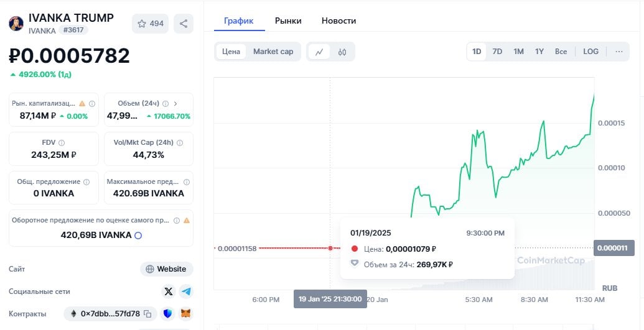Screen dimensions: 644x330
Task: Open the Новости tab
Action: [x=338, y=21]
